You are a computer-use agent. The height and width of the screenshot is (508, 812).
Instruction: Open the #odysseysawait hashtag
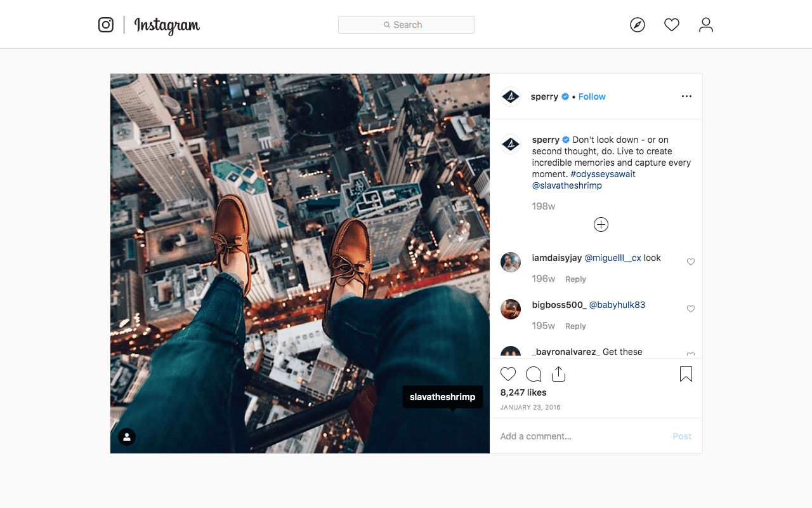point(603,174)
